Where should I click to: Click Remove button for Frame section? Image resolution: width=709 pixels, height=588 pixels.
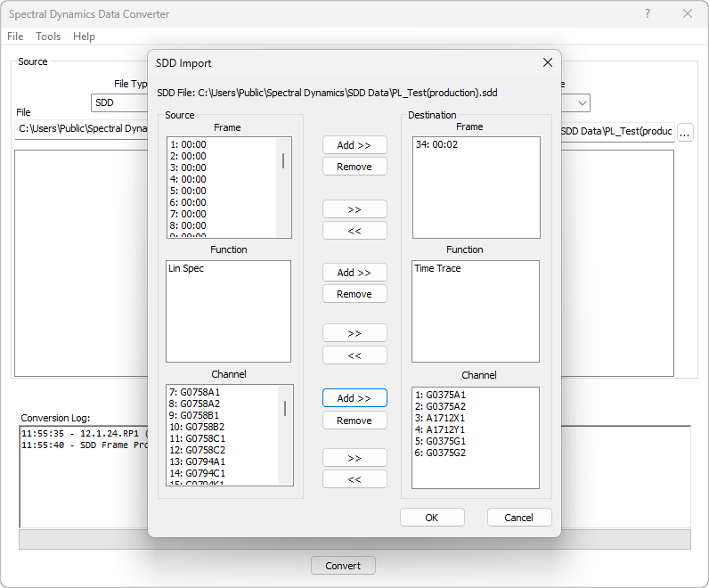354,167
